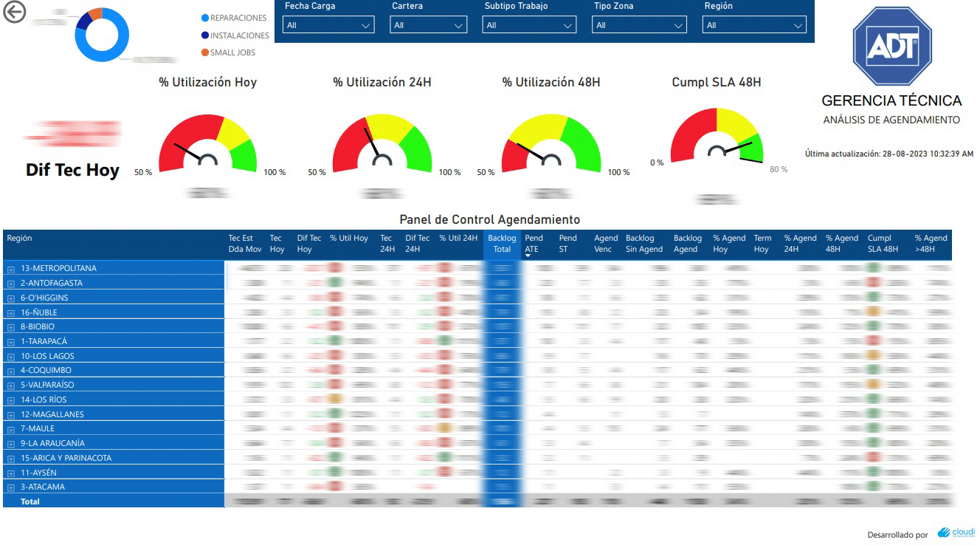The height and width of the screenshot is (545, 980).
Task: Sort by % Util 24H column
Action: coord(458,239)
